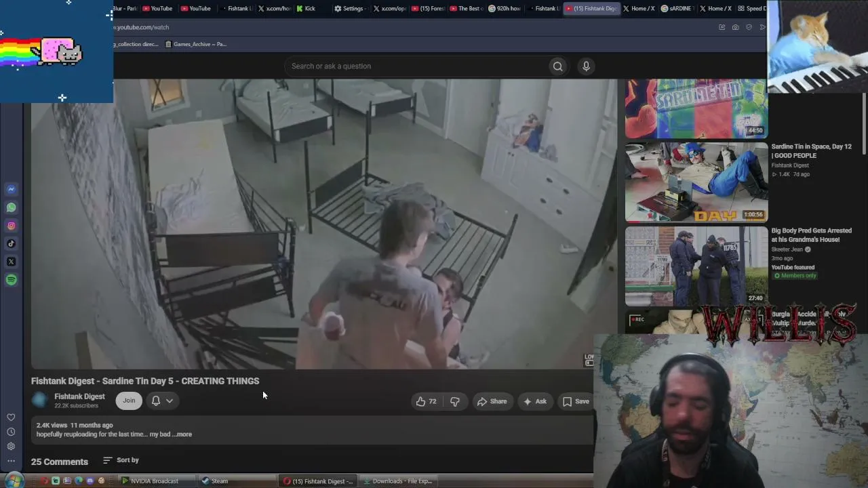
Task: Switch to The Best tab
Action: 466,9
